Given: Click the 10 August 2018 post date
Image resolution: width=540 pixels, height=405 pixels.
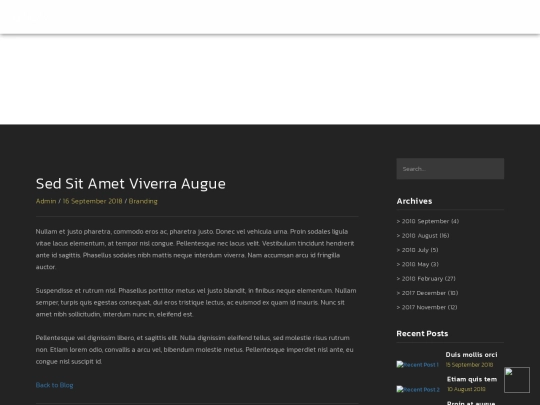Looking at the screenshot, I should coord(466,389).
